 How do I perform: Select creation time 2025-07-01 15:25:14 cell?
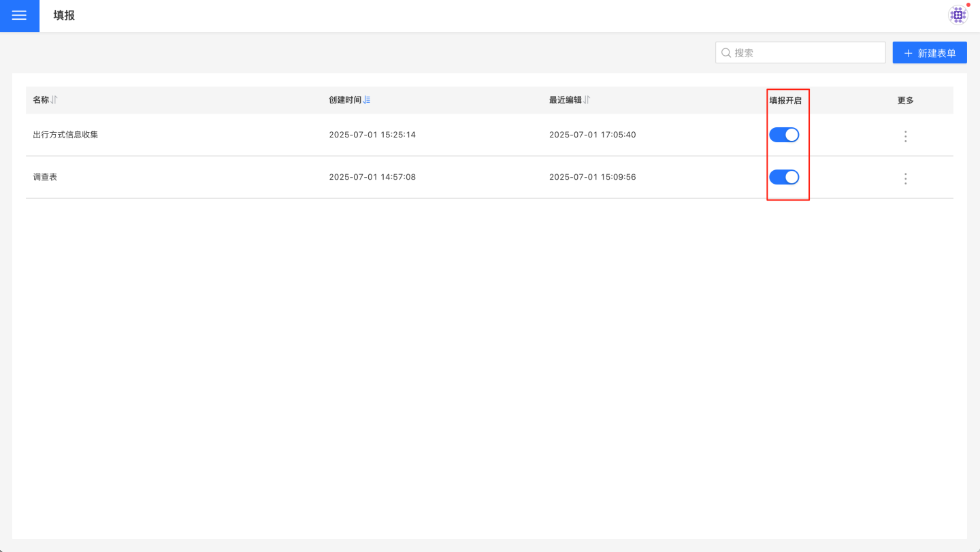coord(372,135)
